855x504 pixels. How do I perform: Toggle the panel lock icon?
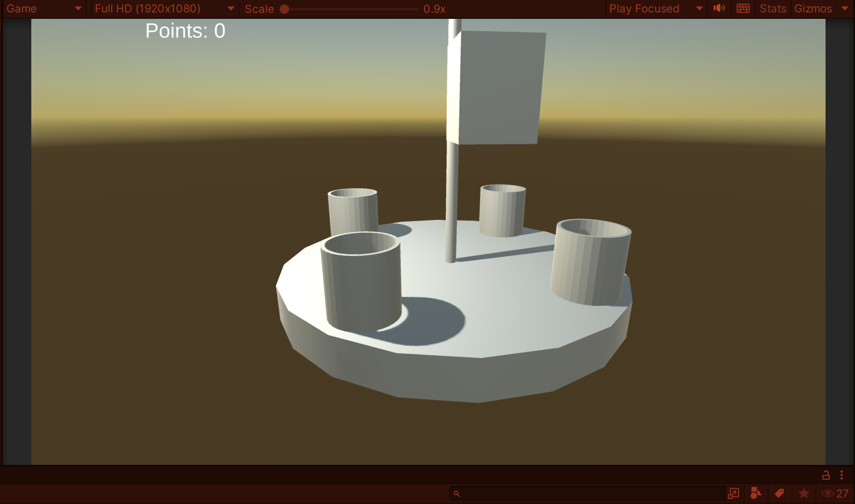point(826,475)
